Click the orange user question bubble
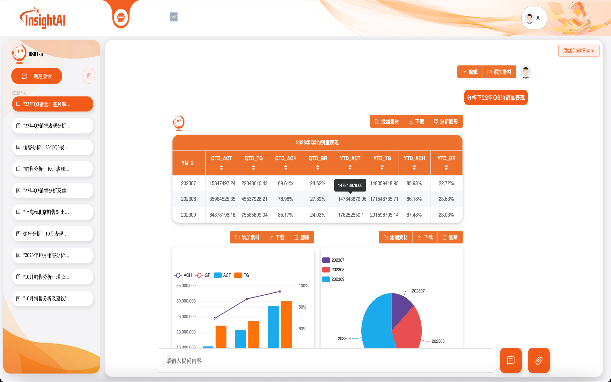The height and width of the screenshot is (382, 611). click(496, 98)
